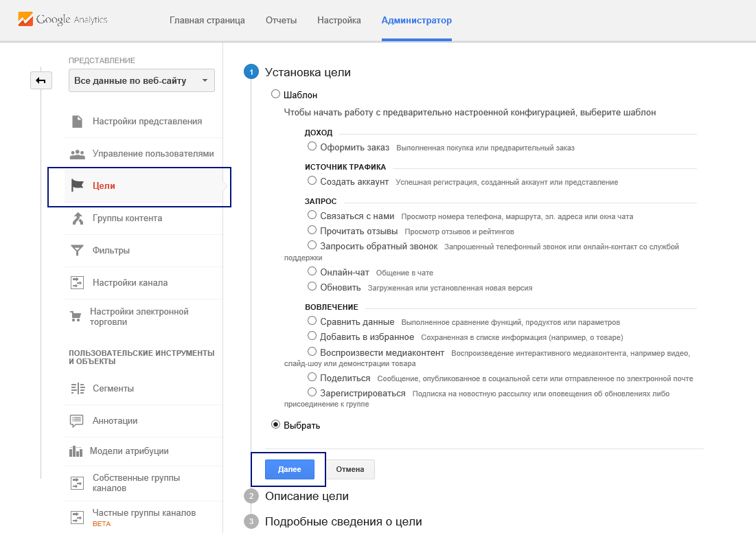Click the icon beside Частные группы каналов
756x533 pixels.
(x=77, y=518)
